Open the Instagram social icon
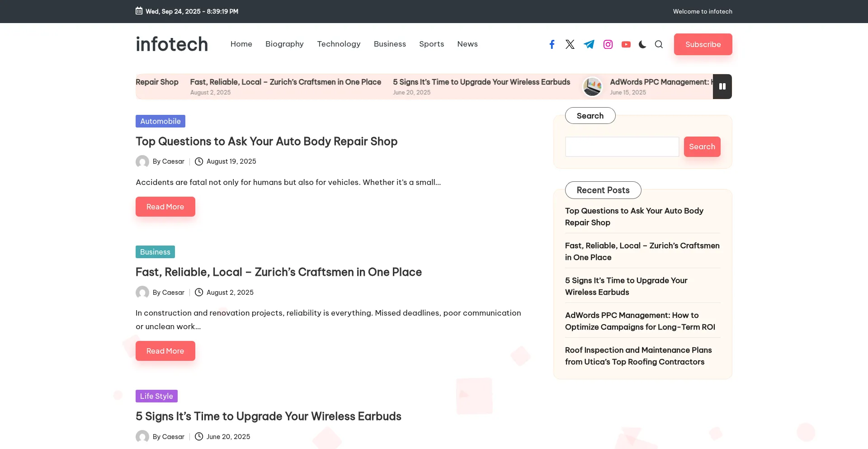Screen dimensions: 868x449 [608, 44]
